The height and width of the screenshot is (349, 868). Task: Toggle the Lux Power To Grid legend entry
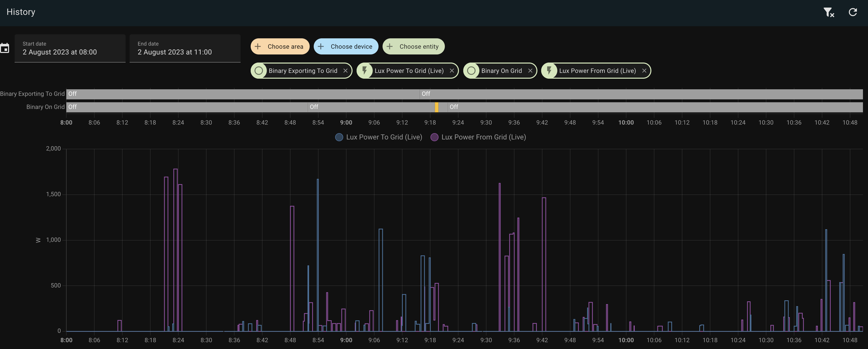point(384,137)
